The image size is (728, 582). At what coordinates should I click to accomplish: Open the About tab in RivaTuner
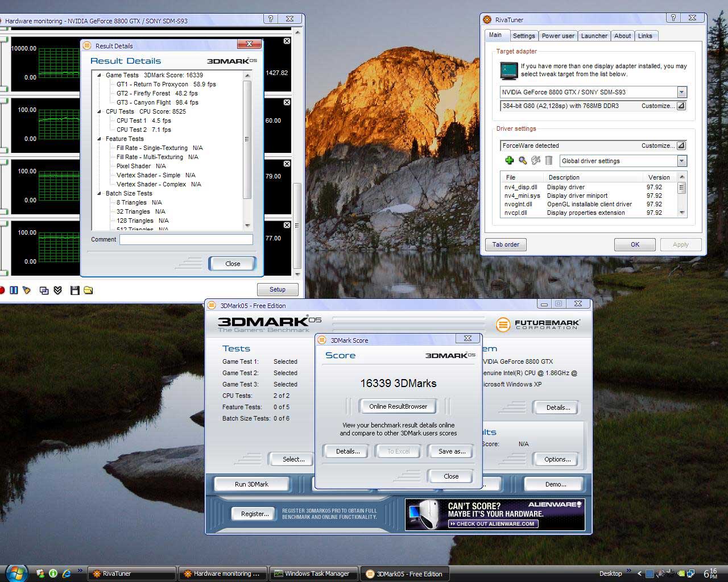click(622, 36)
